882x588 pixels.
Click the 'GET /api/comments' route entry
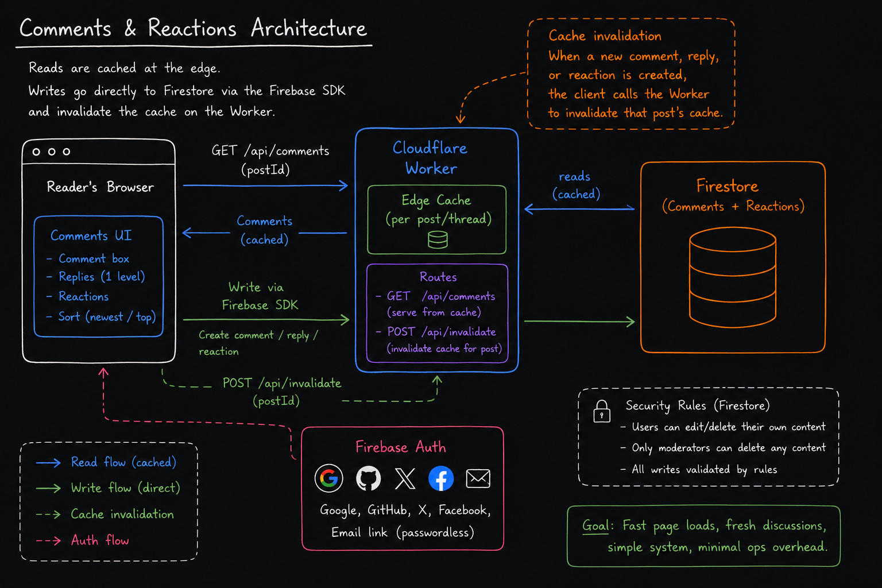coord(440,296)
